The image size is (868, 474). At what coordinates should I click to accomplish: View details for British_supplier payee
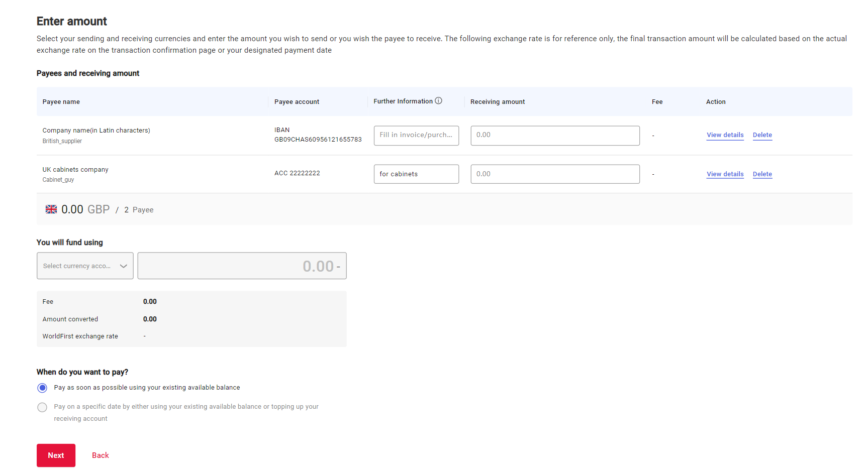click(725, 135)
